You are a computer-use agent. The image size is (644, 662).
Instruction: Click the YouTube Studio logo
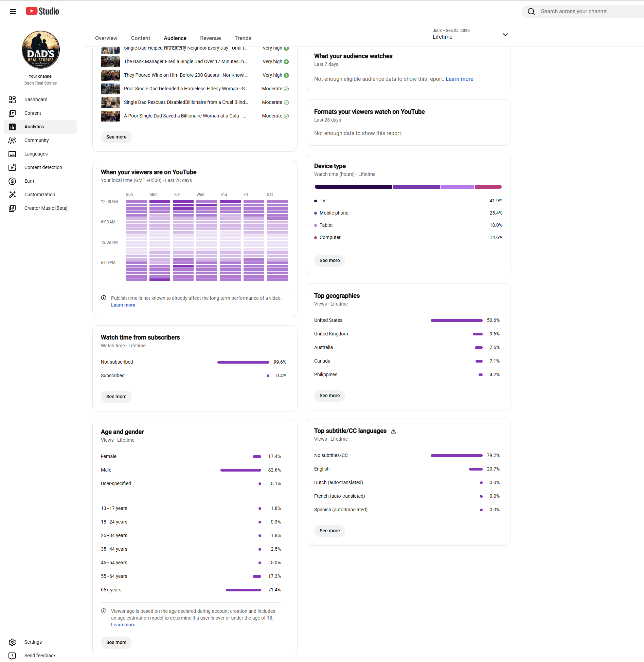[x=42, y=11]
